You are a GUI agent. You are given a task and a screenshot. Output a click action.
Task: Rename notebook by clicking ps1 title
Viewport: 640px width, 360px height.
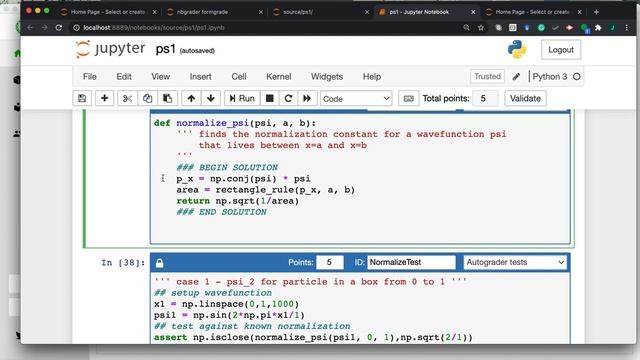(x=165, y=49)
